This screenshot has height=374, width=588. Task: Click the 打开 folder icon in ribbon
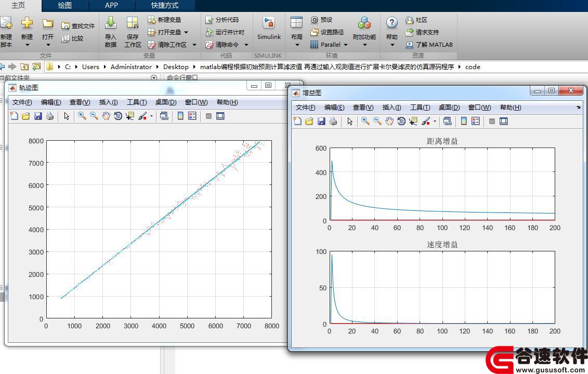coord(48,23)
